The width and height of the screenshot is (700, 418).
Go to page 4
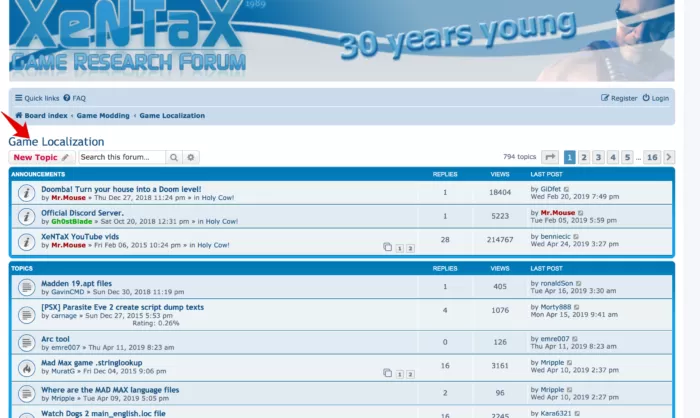click(x=613, y=157)
